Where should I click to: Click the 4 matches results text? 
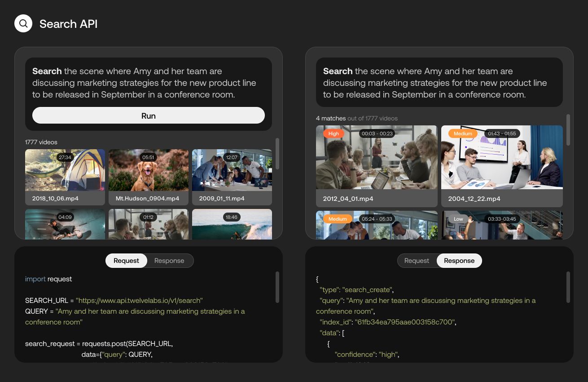(331, 118)
